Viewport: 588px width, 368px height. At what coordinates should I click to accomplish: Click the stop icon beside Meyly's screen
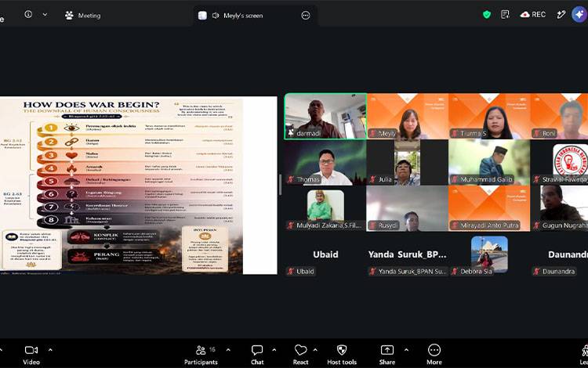pyautogui.click(x=202, y=16)
